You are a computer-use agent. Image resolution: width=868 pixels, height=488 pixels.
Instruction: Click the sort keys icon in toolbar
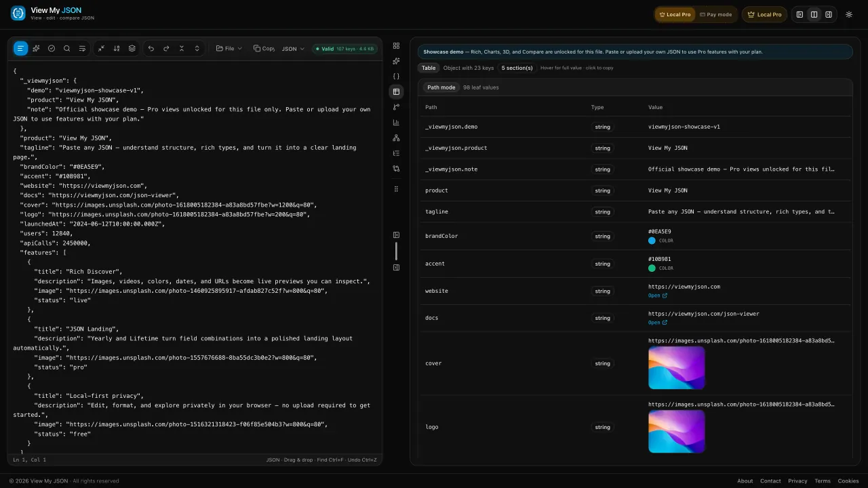[117, 49]
